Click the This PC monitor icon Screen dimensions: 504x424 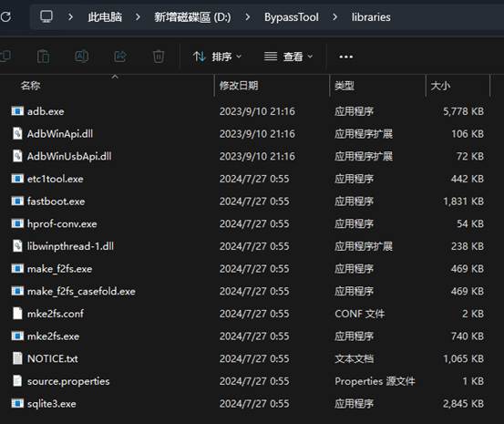[x=46, y=16]
